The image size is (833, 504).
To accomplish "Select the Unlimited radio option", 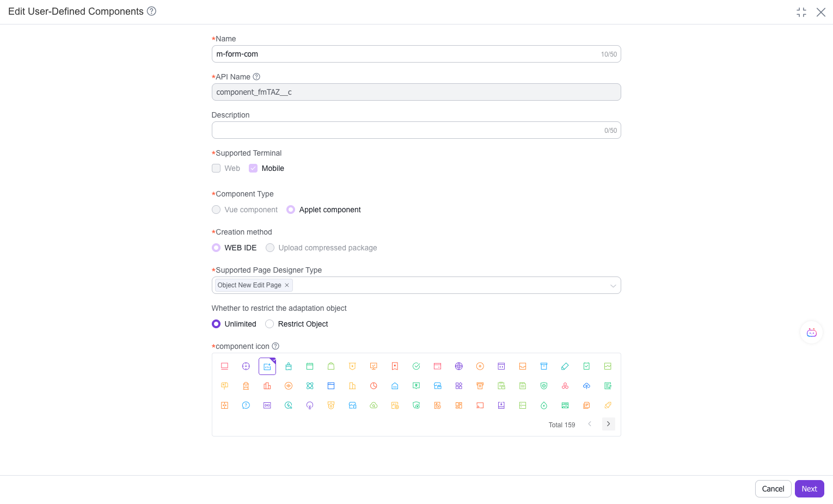I will pyautogui.click(x=216, y=324).
